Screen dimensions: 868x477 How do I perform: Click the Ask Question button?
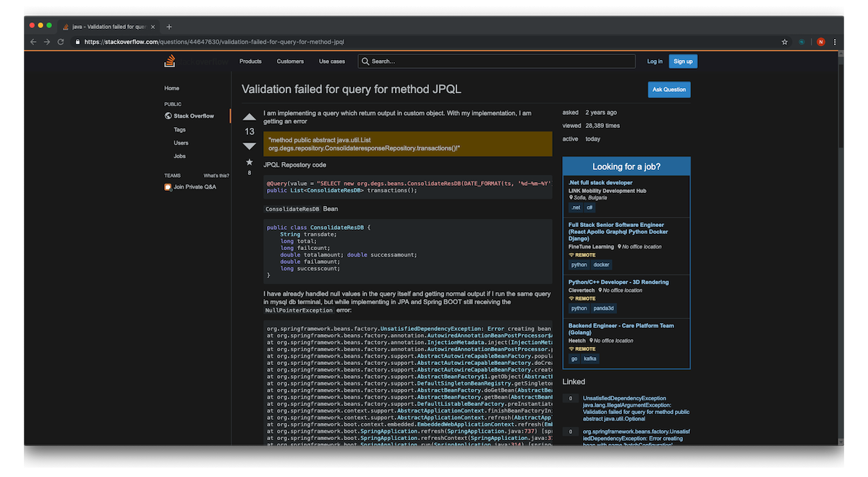669,90
